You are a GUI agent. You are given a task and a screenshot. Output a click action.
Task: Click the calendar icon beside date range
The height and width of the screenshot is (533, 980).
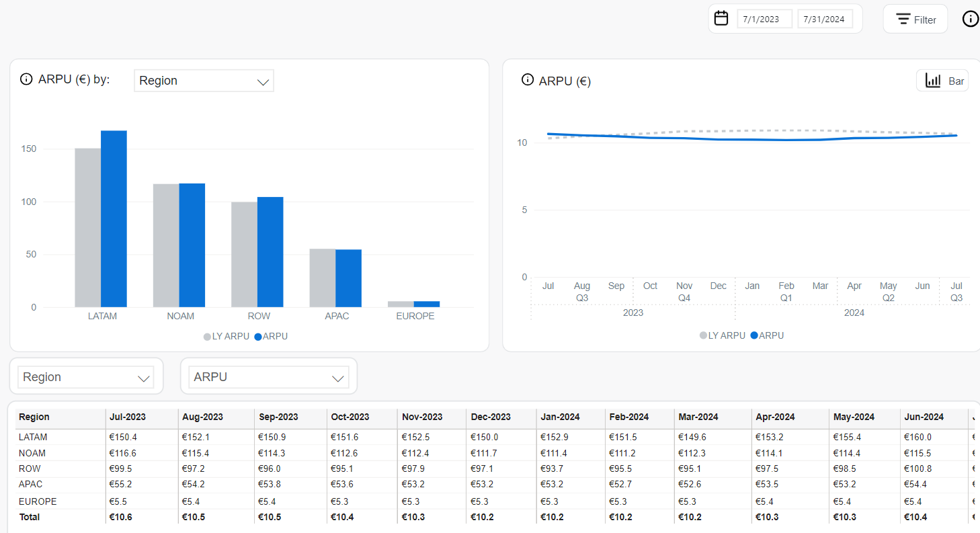click(x=721, y=18)
